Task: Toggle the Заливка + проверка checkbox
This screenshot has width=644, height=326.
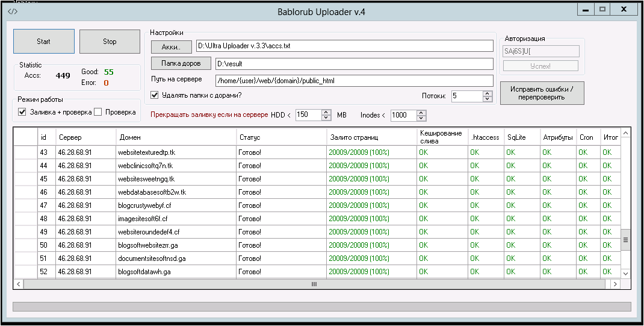Action: click(22, 112)
